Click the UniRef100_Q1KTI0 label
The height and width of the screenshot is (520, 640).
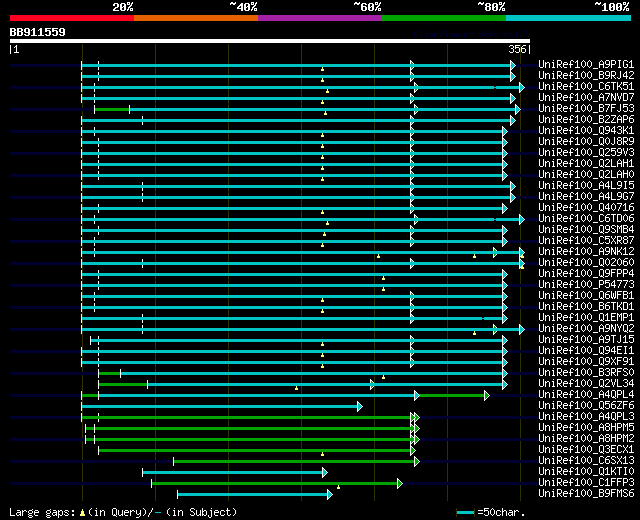[586, 472]
